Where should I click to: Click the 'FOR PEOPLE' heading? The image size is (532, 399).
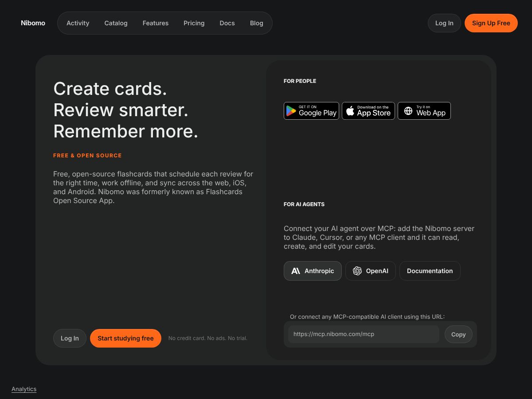click(x=300, y=81)
